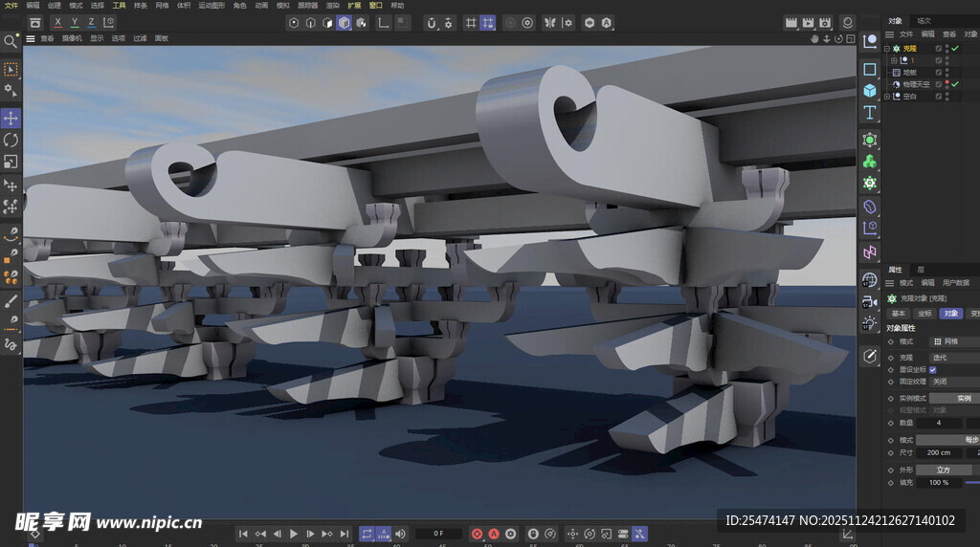Add a Cube primitive from the side palette
Image resolution: width=980 pixels, height=547 pixels.
[x=869, y=91]
